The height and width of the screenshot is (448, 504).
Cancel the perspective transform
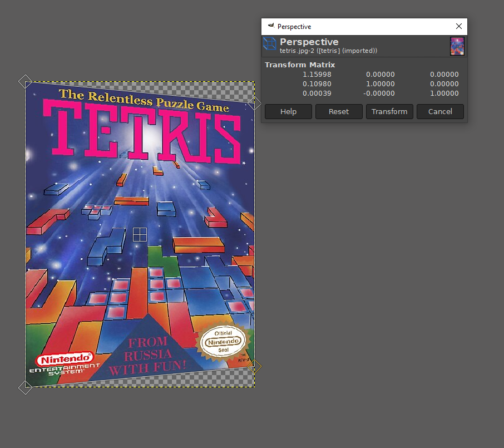click(440, 111)
